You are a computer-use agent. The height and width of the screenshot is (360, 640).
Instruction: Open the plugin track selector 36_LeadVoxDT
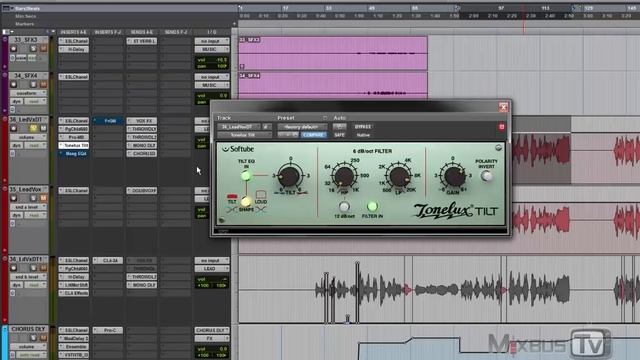pos(239,127)
